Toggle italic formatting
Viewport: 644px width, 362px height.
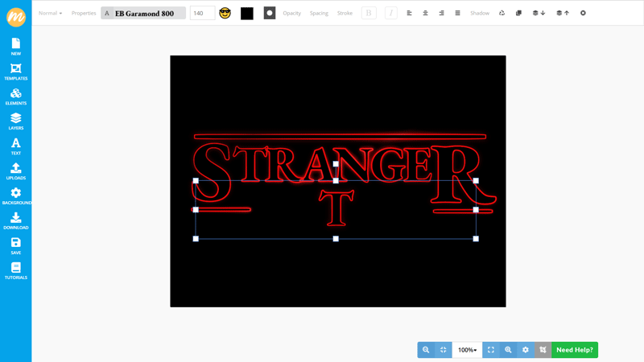coord(391,13)
